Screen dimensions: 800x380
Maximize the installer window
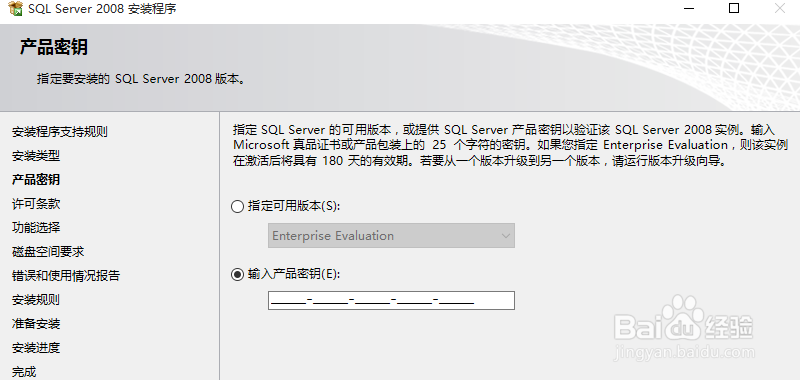(x=734, y=8)
